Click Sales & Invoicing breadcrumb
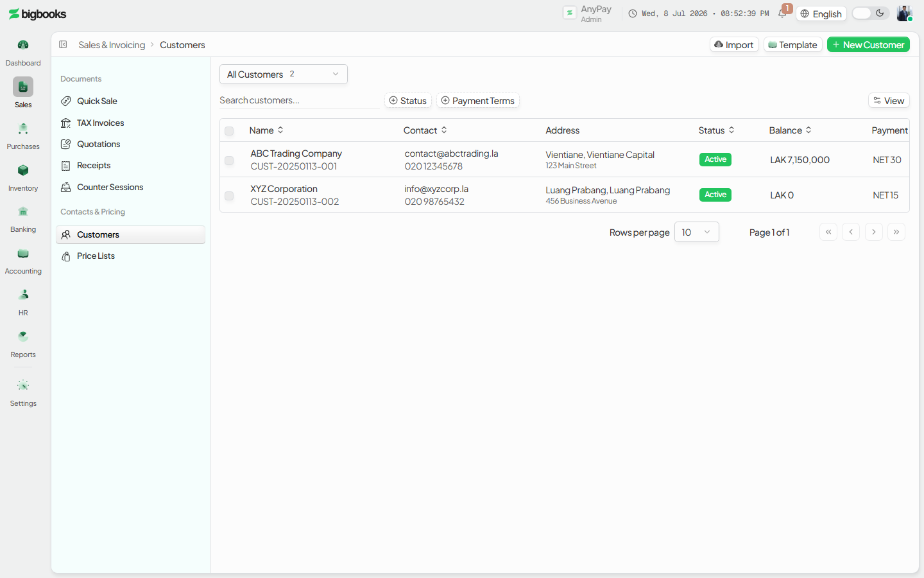The height and width of the screenshot is (578, 924). pyautogui.click(x=112, y=45)
